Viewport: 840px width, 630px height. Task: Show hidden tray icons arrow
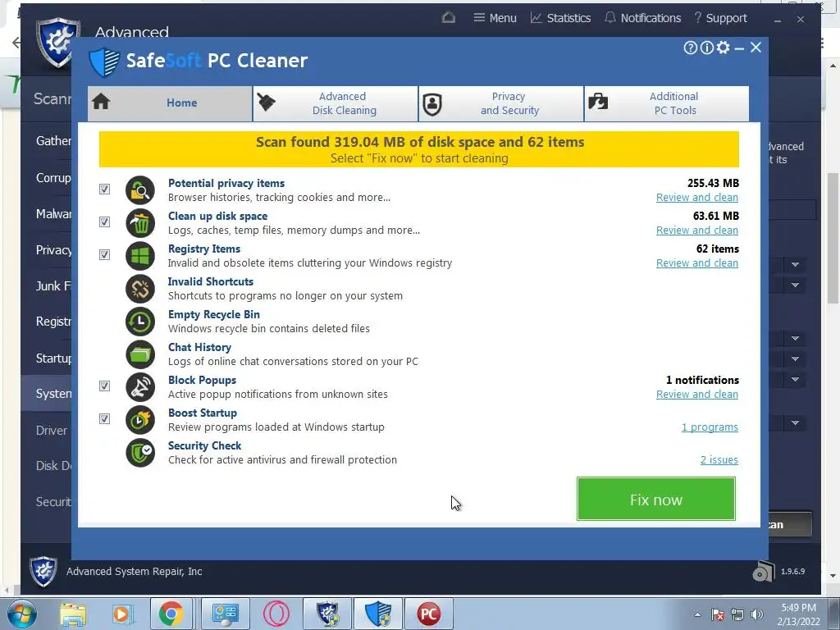tap(697, 614)
